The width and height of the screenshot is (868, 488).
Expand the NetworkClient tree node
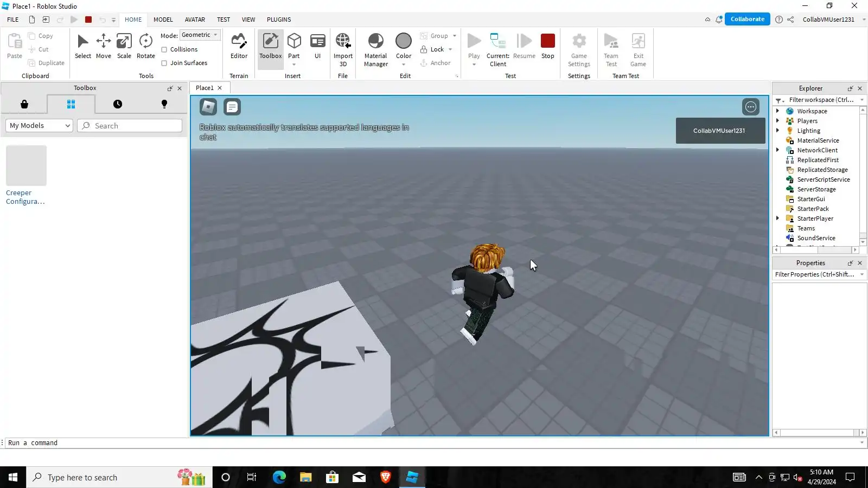click(778, 150)
